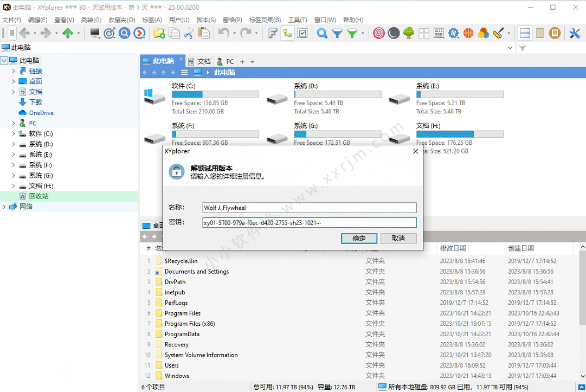Click the wrench and screwdriver configuration icon
Image resolution: width=586 pixels, height=392 pixels.
tap(575, 33)
